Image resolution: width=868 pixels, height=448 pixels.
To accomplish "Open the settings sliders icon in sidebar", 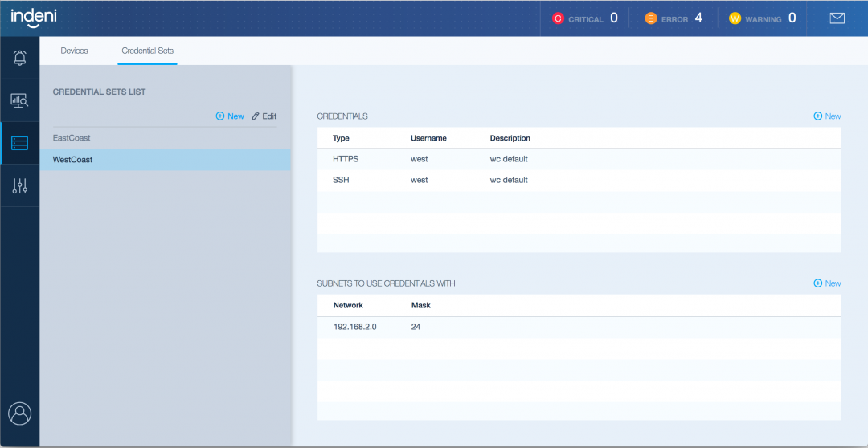I will pos(20,186).
